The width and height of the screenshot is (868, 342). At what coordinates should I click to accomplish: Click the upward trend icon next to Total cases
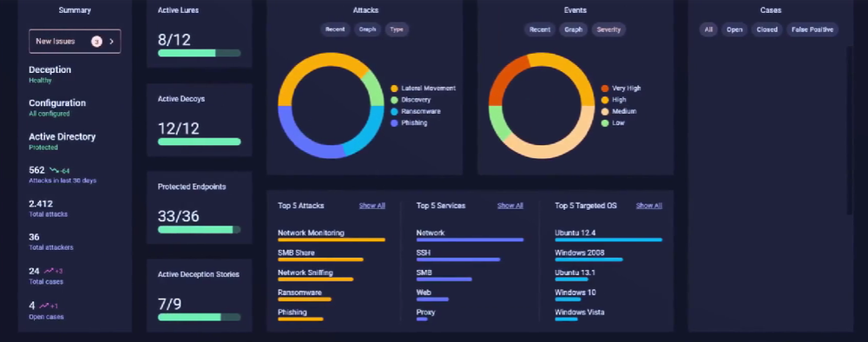coord(49,271)
